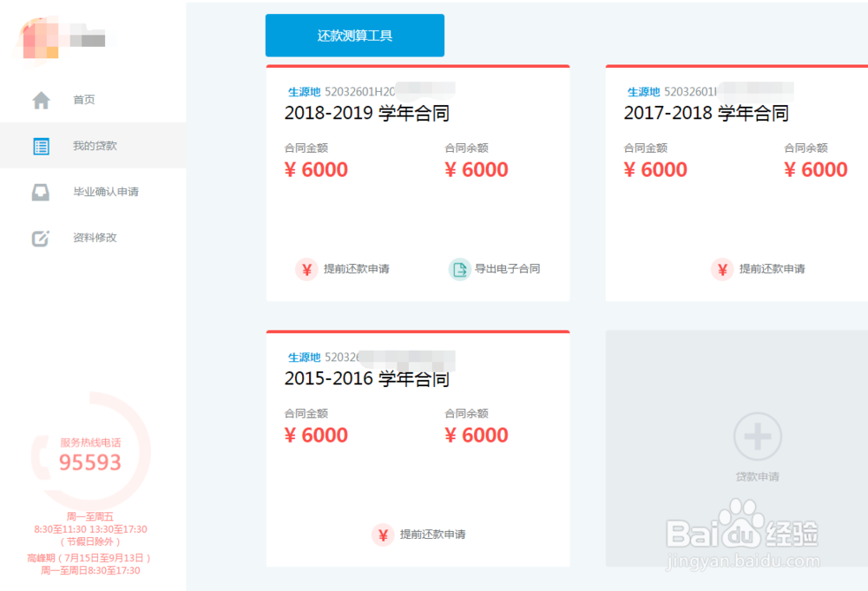Image resolution: width=868 pixels, height=591 pixels.
Task: Open the 首页 home icon in sidebar
Action: (42, 99)
